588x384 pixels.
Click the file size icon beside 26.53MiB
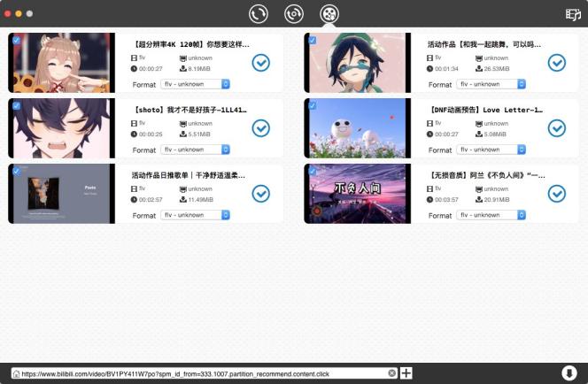pyautogui.click(x=479, y=68)
